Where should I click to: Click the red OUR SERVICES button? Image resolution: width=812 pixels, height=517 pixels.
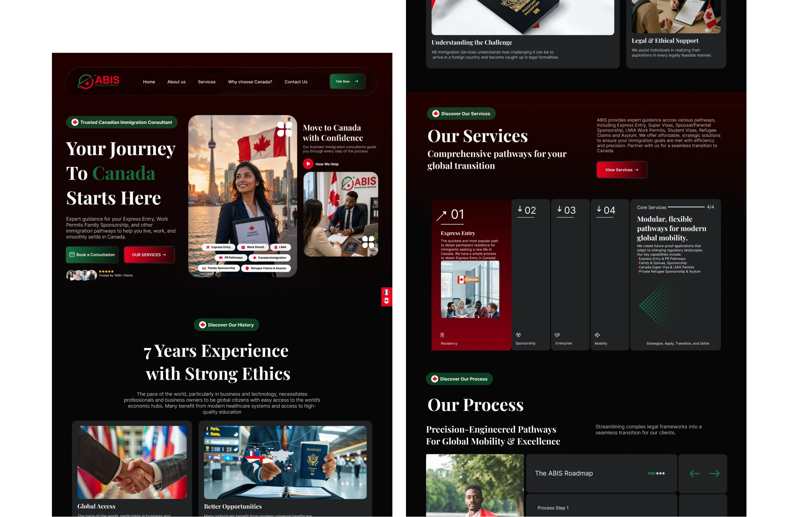coord(149,255)
